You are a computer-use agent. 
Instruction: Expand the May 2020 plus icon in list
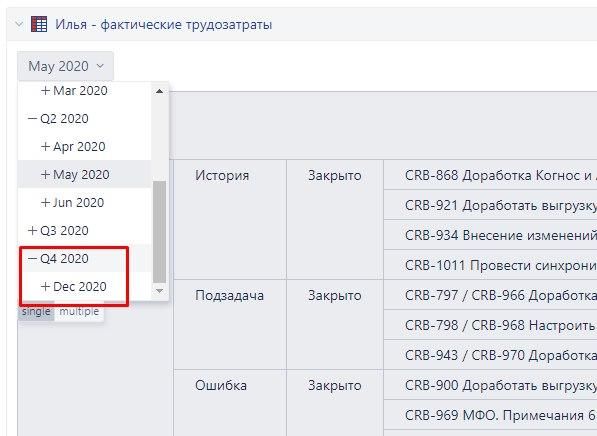pyautogui.click(x=45, y=175)
